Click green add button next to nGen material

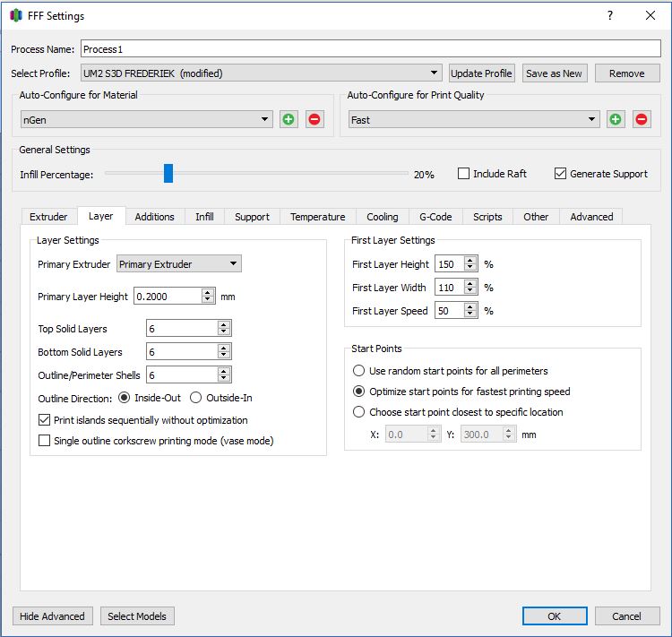(289, 119)
